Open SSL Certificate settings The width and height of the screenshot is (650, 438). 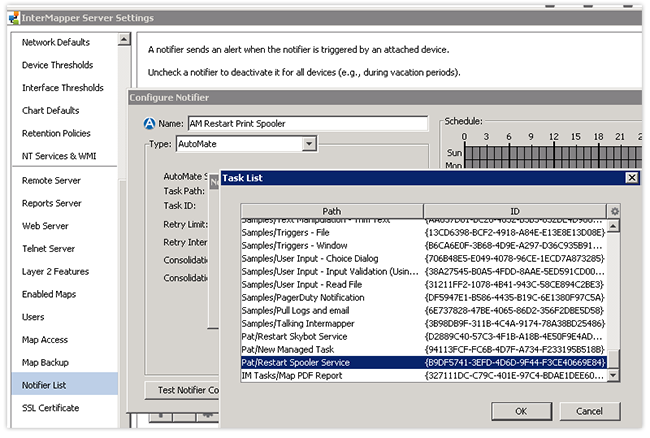[51, 408]
